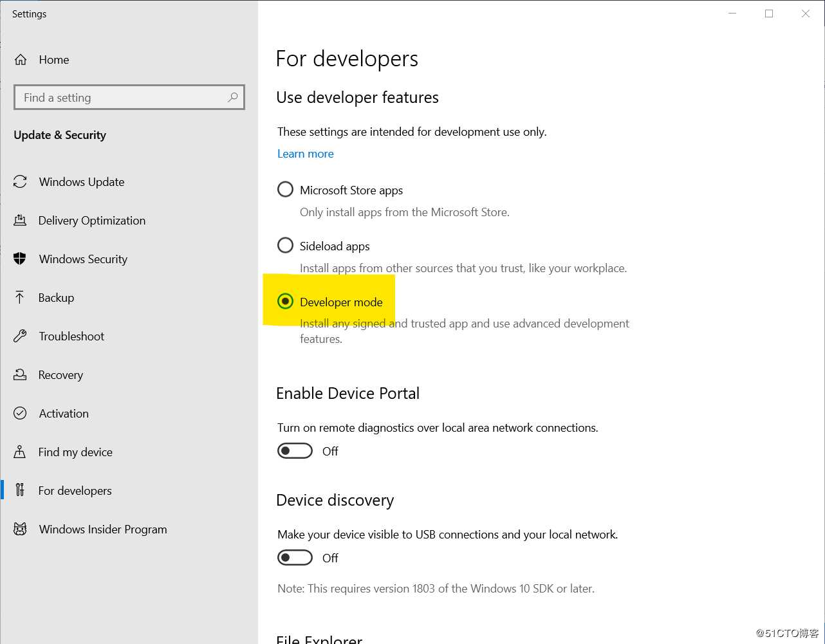
Task: Click the Windows Insider Program cat icon
Action: click(21, 529)
